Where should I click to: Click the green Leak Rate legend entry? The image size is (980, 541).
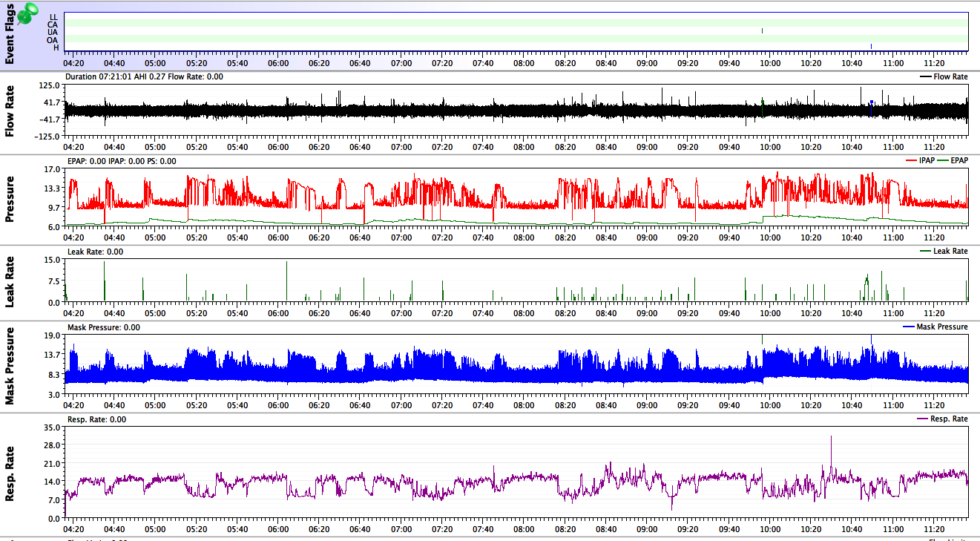(x=944, y=252)
